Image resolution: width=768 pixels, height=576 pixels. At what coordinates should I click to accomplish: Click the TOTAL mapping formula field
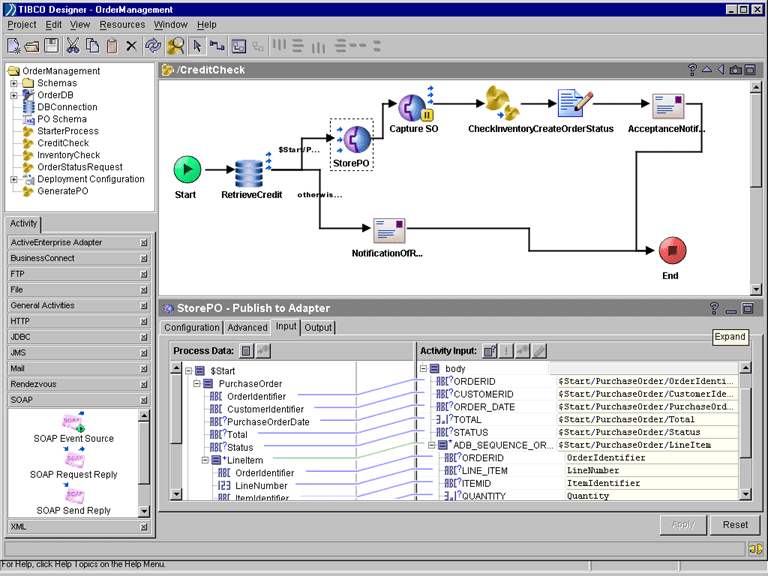coord(648,419)
